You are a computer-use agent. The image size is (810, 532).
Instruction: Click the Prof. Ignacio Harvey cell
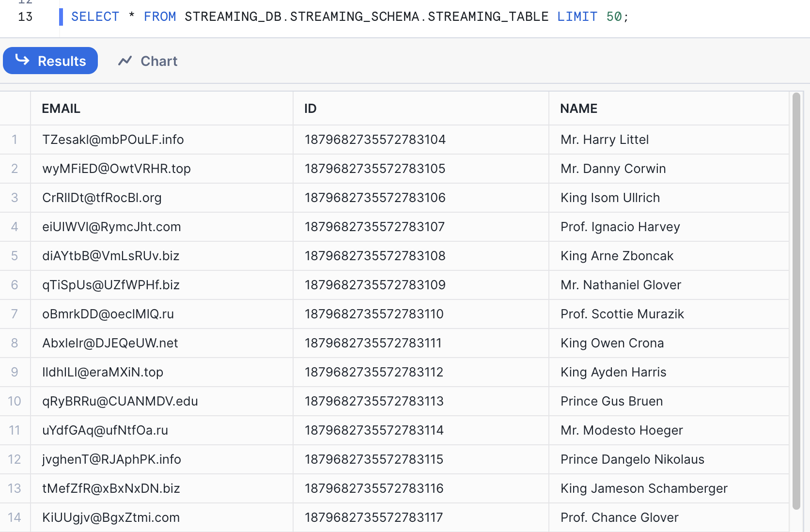(x=620, y=227)
